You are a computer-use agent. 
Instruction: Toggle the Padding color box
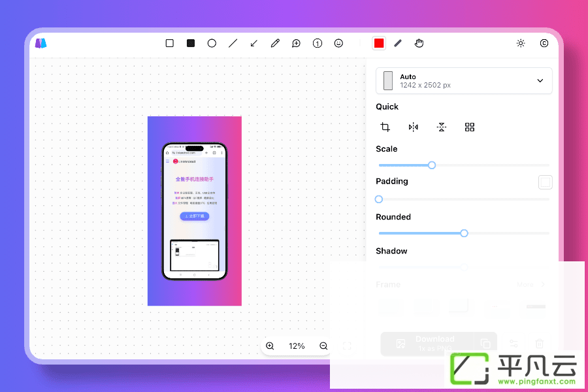click(546, 182)
